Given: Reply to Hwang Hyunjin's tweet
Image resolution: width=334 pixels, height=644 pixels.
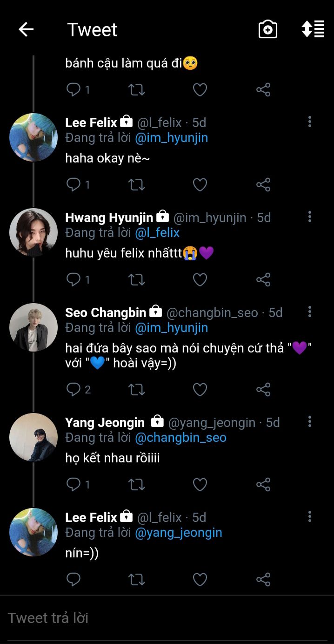Looking at the screenshot, I should (x=73, y=280).
